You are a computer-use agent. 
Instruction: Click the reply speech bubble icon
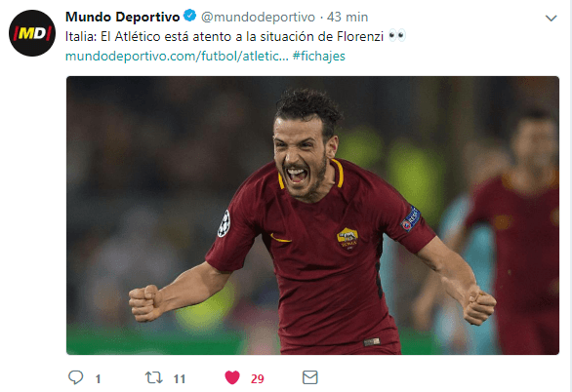76,377
